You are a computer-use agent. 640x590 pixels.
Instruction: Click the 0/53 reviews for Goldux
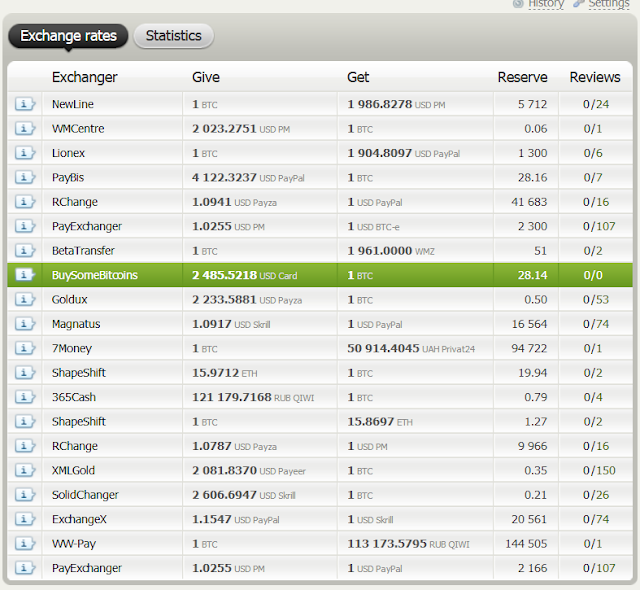click(596, 299)
